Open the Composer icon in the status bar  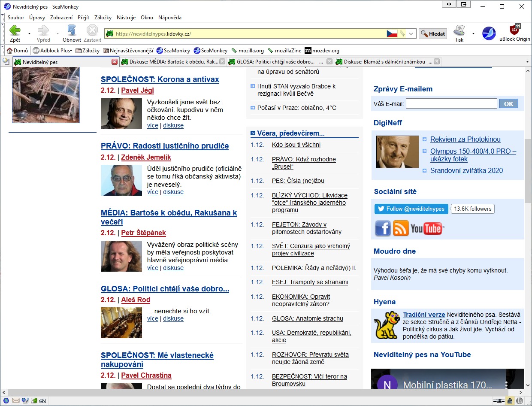click(25, 401)
